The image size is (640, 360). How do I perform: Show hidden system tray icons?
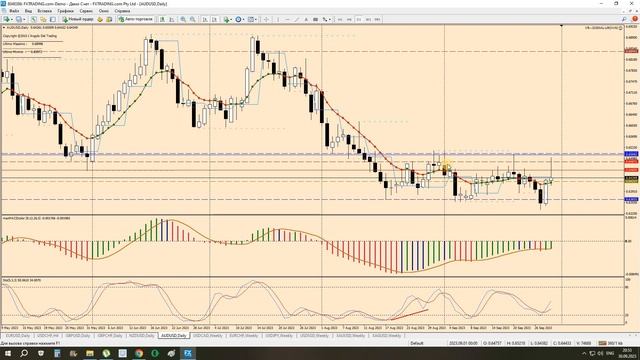point(584,353)
